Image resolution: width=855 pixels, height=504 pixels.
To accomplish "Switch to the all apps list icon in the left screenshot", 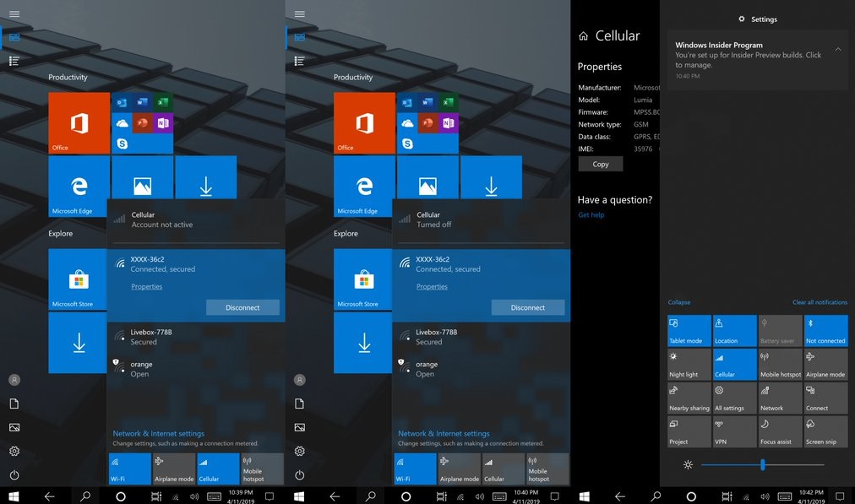I will click(14, 61).
